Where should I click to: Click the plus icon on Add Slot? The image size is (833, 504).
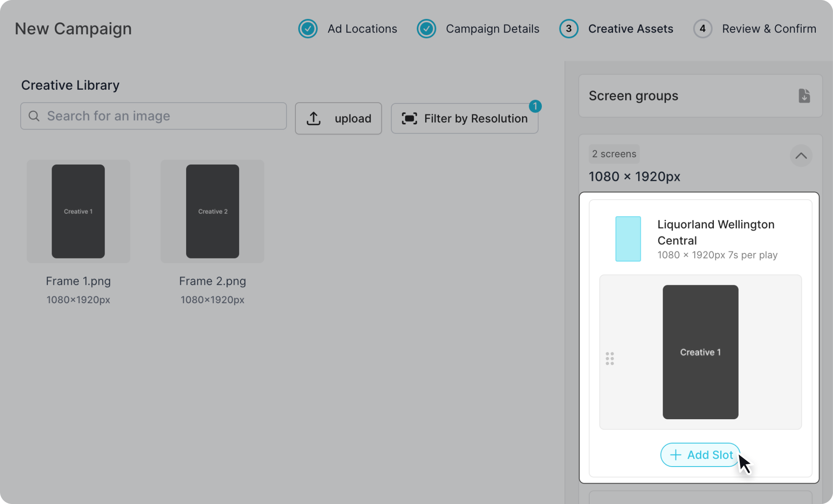click(676, 455)
